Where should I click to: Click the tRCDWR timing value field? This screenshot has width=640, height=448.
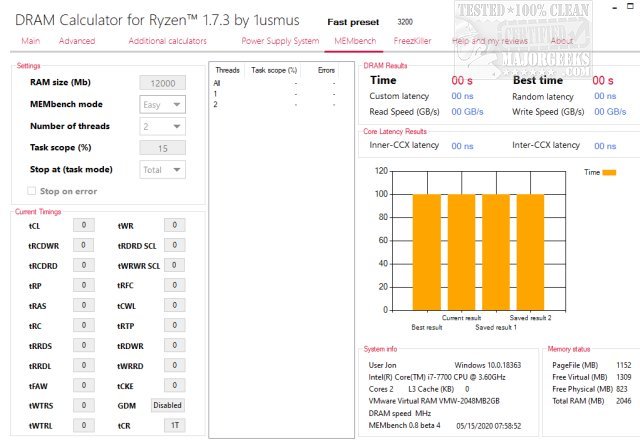(x=84, y=245)
